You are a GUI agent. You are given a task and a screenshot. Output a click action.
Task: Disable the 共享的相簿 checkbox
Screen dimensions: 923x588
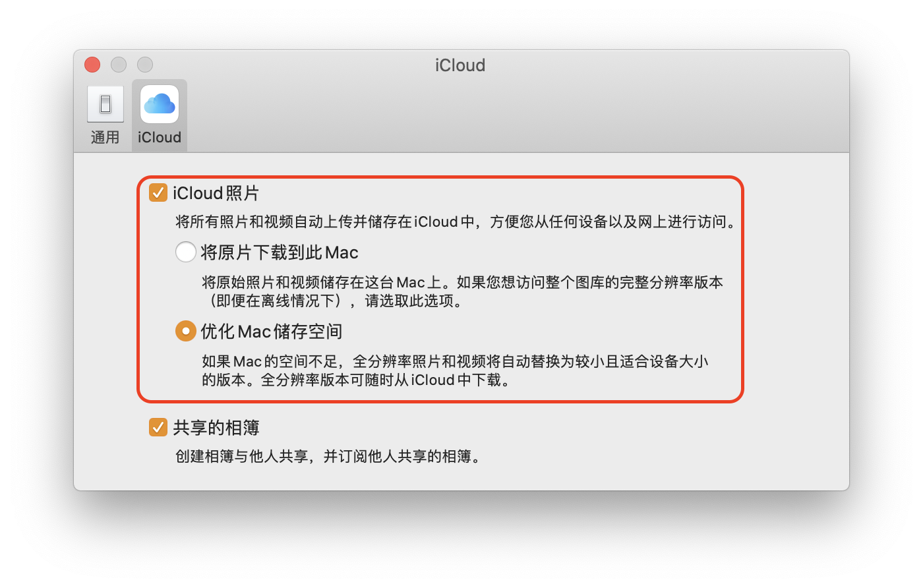click(x=158, y=427)
